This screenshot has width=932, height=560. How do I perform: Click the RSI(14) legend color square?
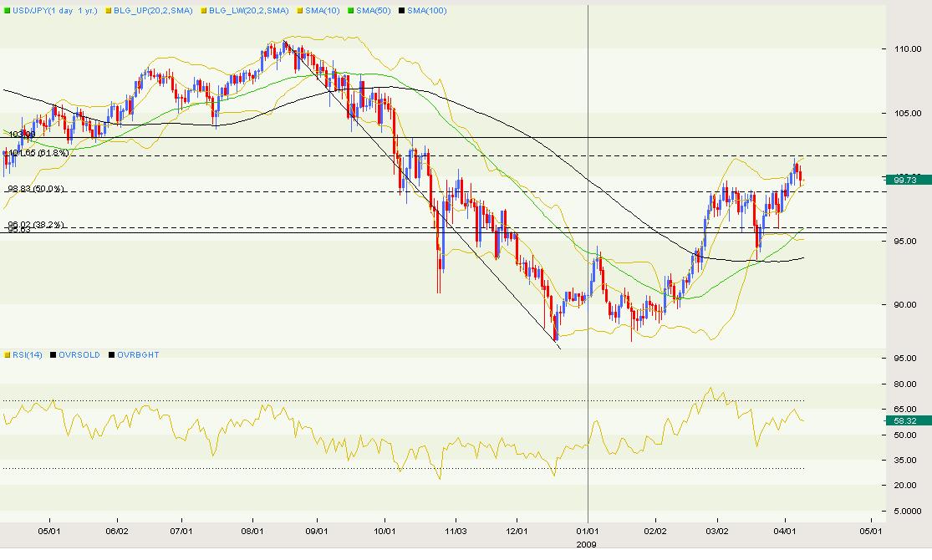[8, 355]
